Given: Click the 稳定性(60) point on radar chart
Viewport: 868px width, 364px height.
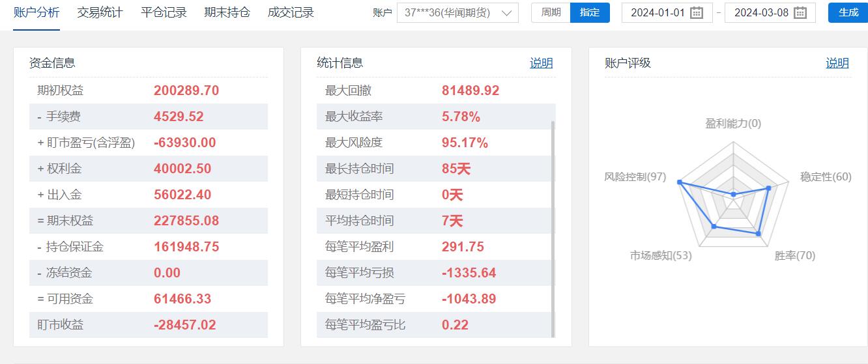Looking at the screenshot, I should [x=768, y=188].
